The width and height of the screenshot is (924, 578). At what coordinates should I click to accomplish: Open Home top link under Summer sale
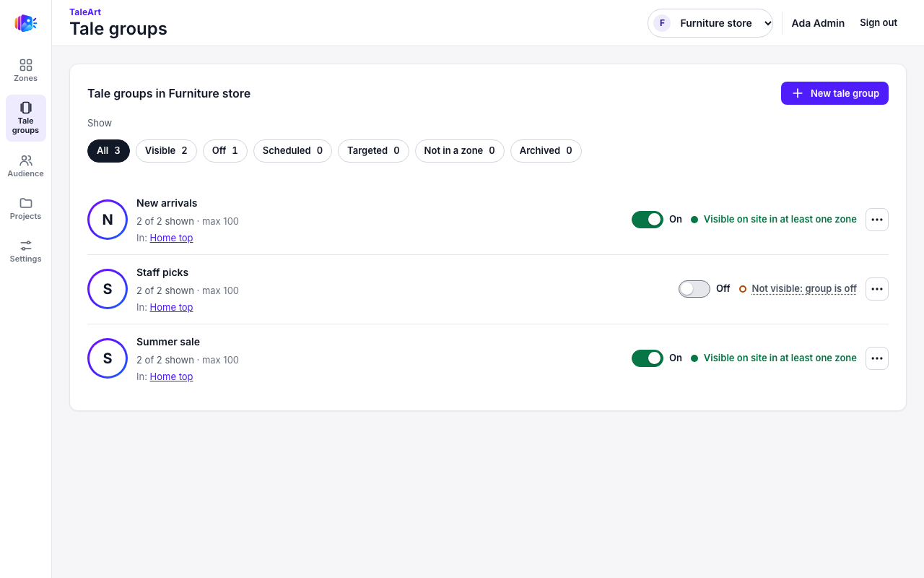click(x=171, y=376)
